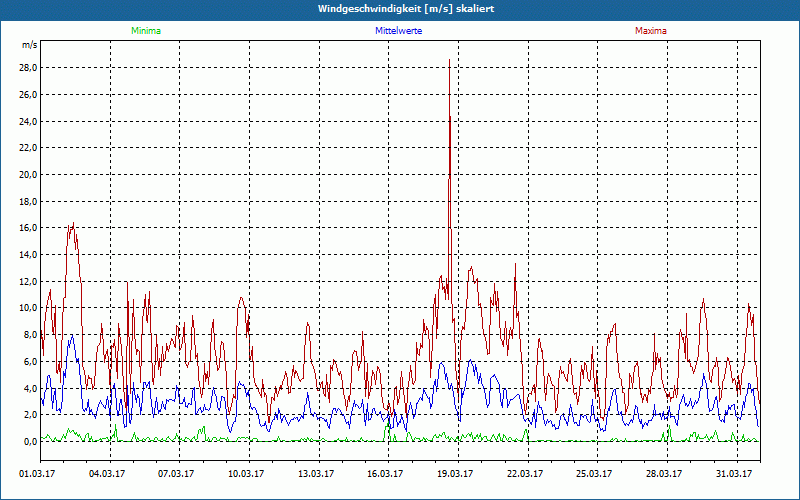Click the 25.03.17 date label
Image resolution: width=800 pixels, height=500 pixels.
click(x=594, y=474)
